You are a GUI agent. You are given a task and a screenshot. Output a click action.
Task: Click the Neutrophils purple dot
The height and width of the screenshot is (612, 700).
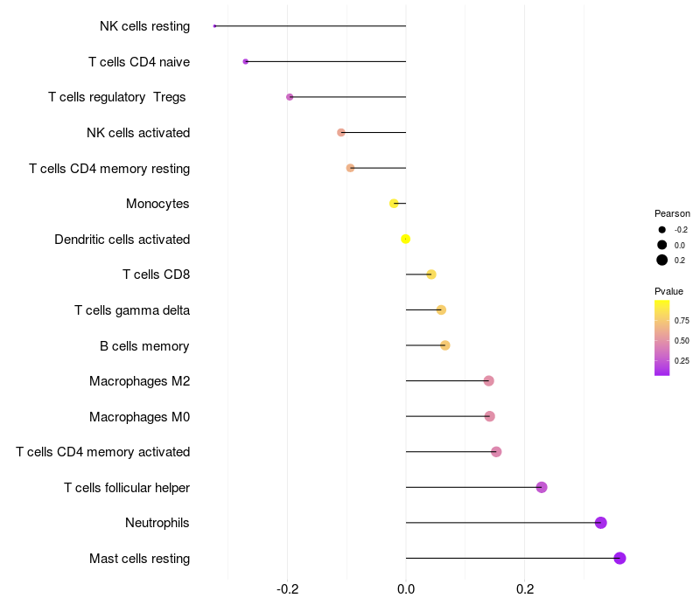(600, 522)
